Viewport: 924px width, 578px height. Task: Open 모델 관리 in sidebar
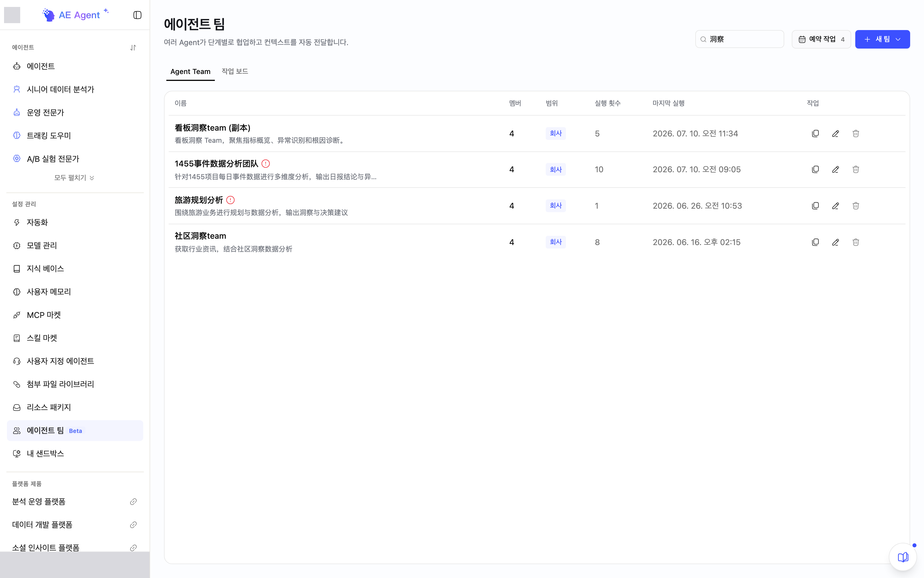coord(75,245)
